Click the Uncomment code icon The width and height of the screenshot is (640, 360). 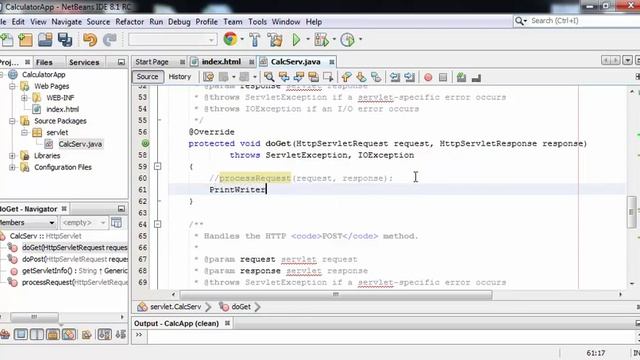click(476, 77)
